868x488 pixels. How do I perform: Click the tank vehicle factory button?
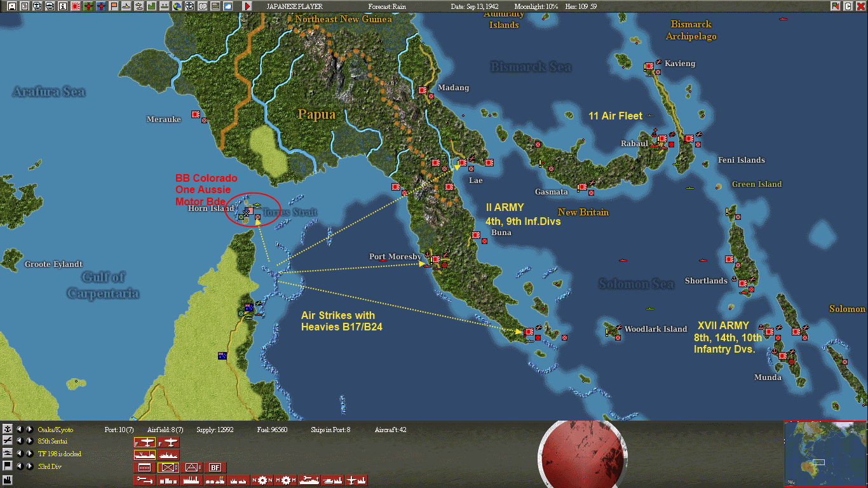pyautogui.click(x=332, y=480)
